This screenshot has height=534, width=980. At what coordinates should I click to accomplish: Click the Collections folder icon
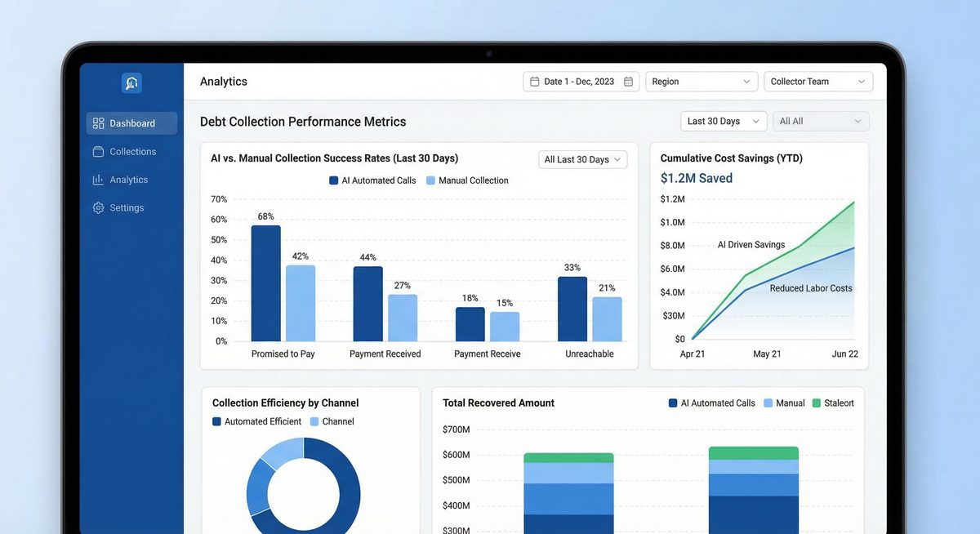(99, 152)
